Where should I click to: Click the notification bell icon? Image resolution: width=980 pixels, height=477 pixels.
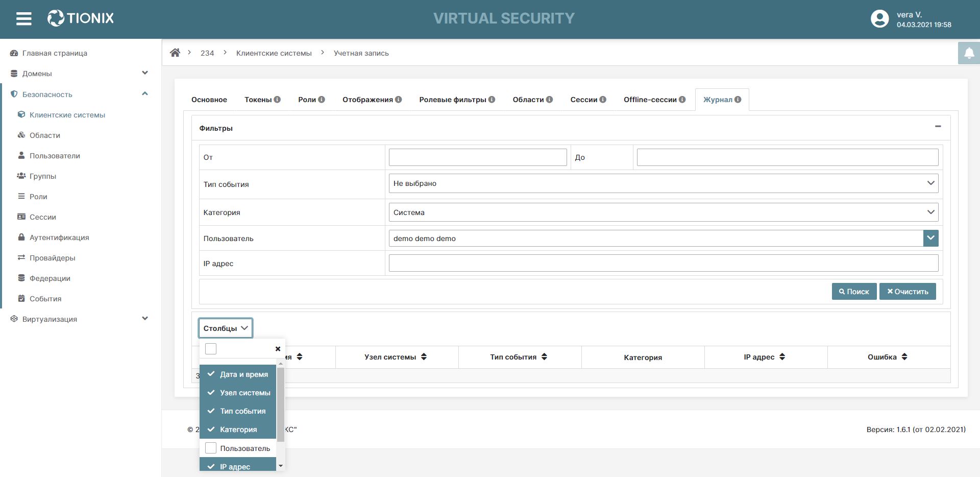pos(969,53)
